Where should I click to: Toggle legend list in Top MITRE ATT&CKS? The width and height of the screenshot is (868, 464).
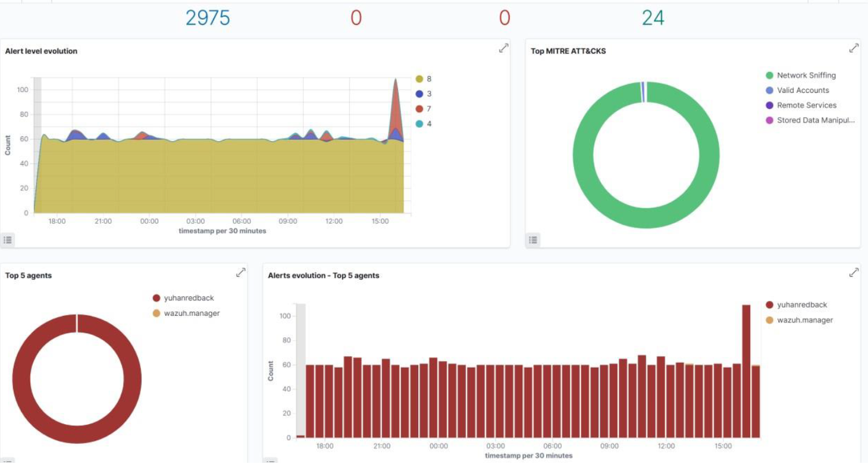533,240
